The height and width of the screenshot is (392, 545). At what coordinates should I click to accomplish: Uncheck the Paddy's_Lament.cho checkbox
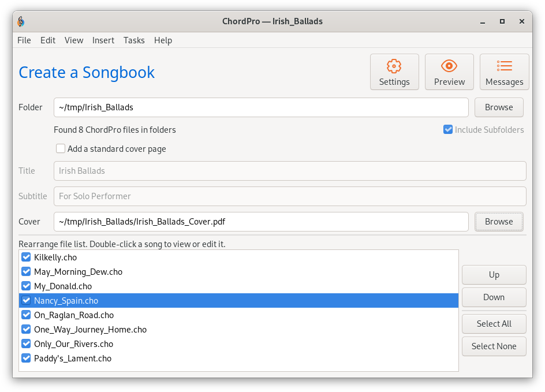click(26, 359)
